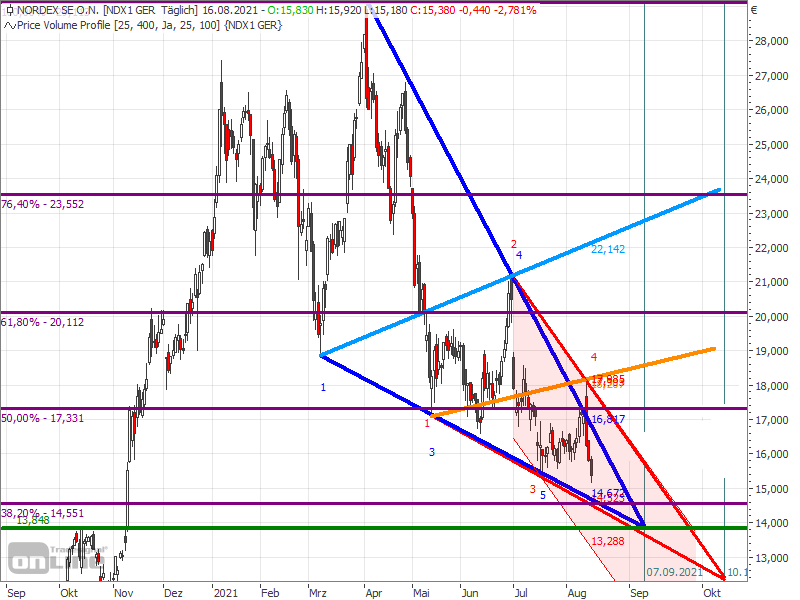This screenshot has height=600, width=800.
Task: Click the blue wave number 1
Action: (323, 387)
